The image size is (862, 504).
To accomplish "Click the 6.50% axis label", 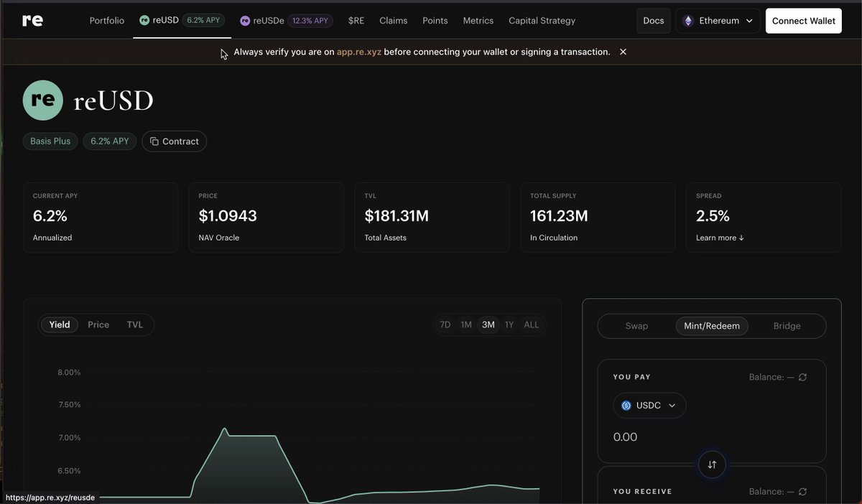I will [x=69, y=471].
